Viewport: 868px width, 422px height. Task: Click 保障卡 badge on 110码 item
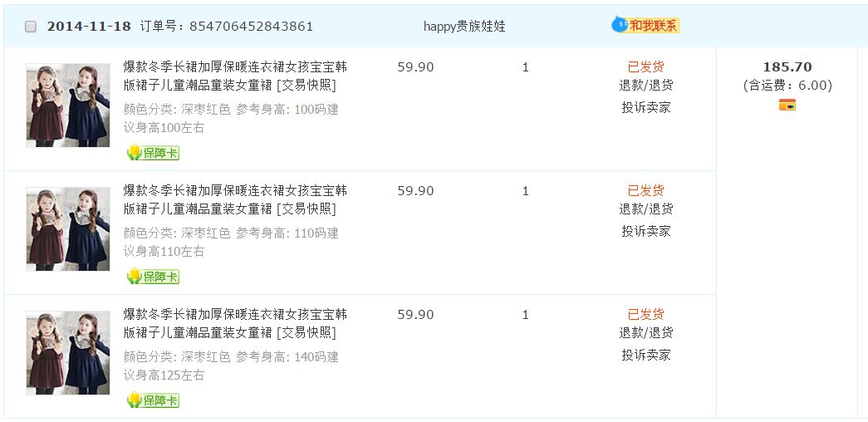[153, 277]
